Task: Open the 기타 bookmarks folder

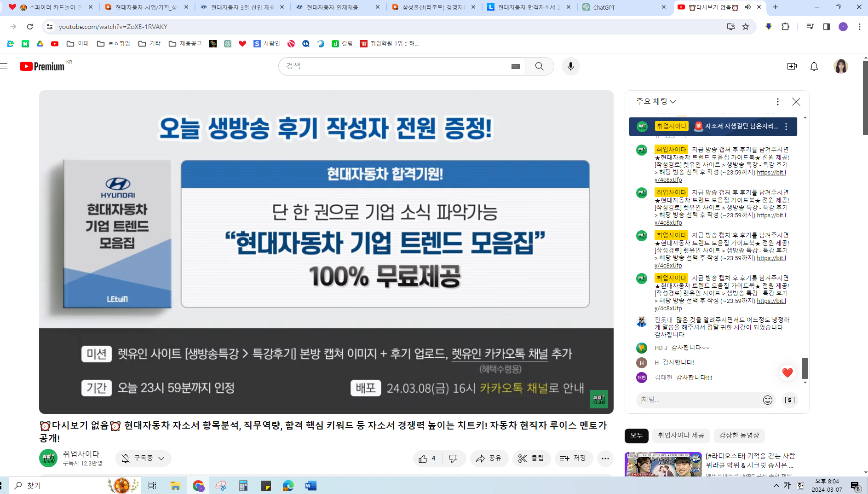Action: pyautogui.click(x=149, y=44)
